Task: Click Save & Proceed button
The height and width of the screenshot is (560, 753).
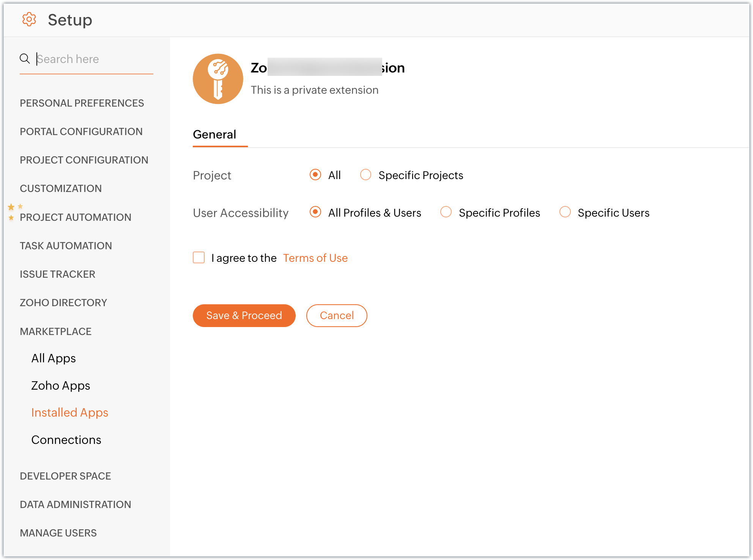Action: (244, 316)
